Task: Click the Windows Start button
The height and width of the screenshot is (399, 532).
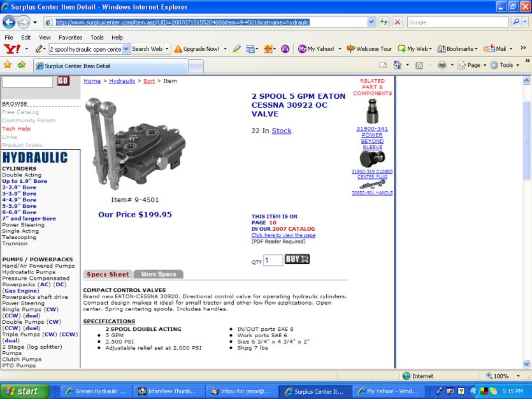Action: (x=20, y=391)
